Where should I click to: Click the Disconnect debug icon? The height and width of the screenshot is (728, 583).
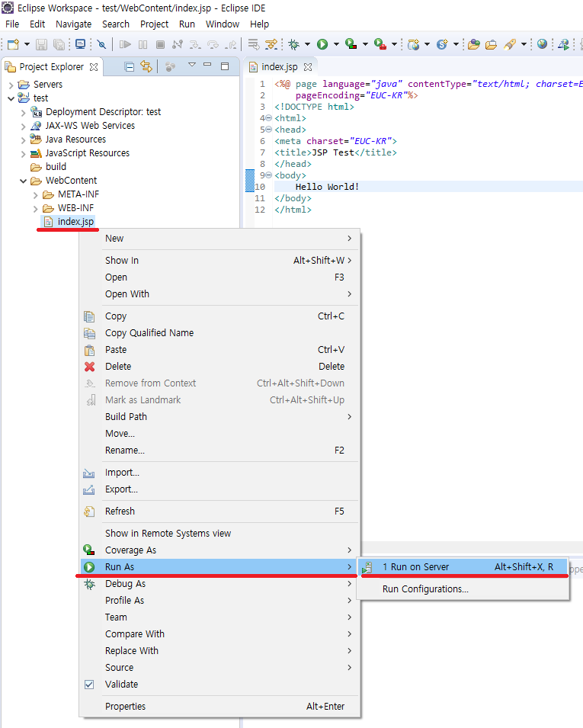point(178,44)
